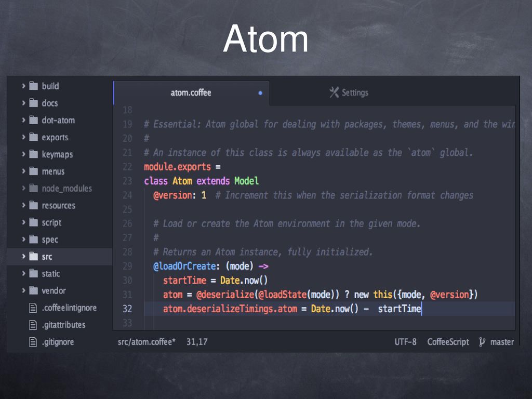
Task: Select the dot-atom folder label
Action: [58, 120]
